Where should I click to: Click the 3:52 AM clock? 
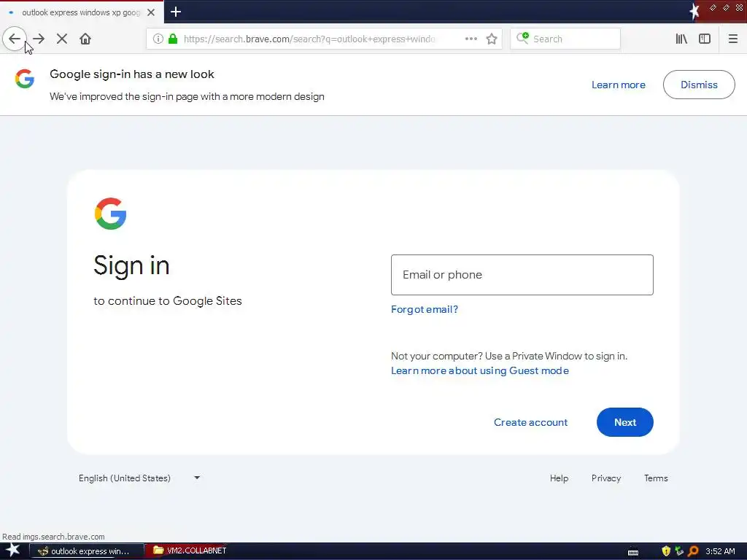[x=720, y=551]
